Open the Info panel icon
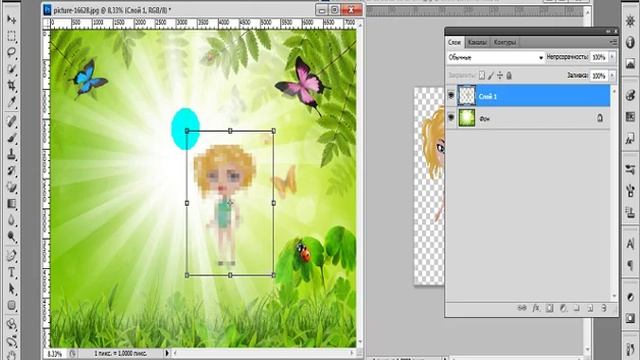The image size is (640, 360). (630, 42)
